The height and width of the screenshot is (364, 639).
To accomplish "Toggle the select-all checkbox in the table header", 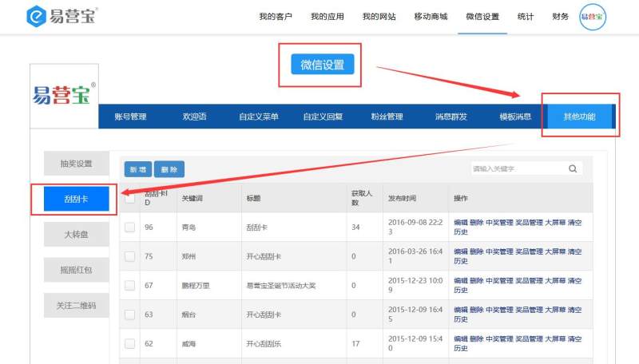I will pos(130,198).
